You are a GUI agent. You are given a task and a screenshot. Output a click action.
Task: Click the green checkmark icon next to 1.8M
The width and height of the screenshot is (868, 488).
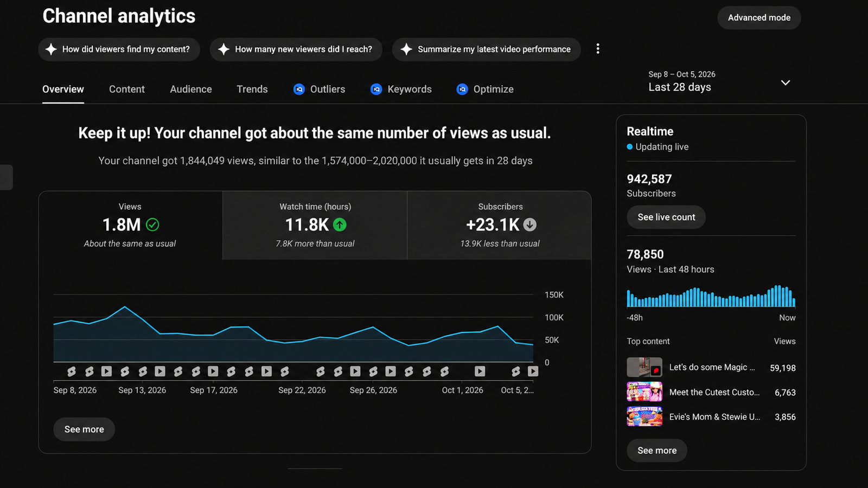click(152, 224)
